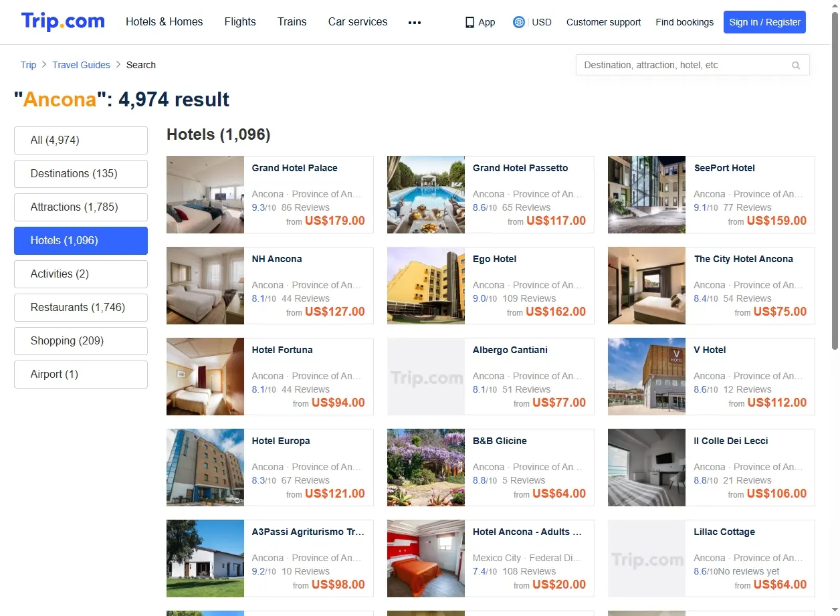840x616 pixels.
Task: Click US$117.00 price
Action: [556, 221]
